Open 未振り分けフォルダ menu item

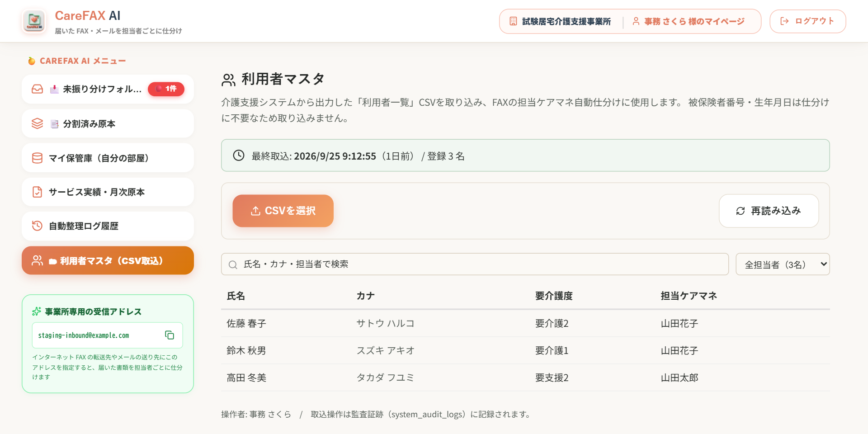pyautogui.click(x=108, y=89)
